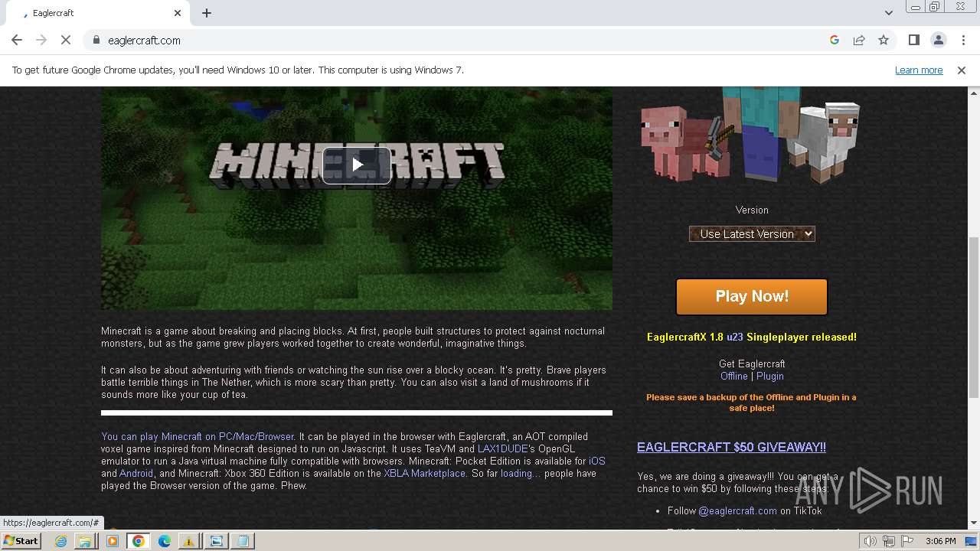Open the LAX1DUDE link
The width and height of the screenshot is (980, 551).
[502, 448]
